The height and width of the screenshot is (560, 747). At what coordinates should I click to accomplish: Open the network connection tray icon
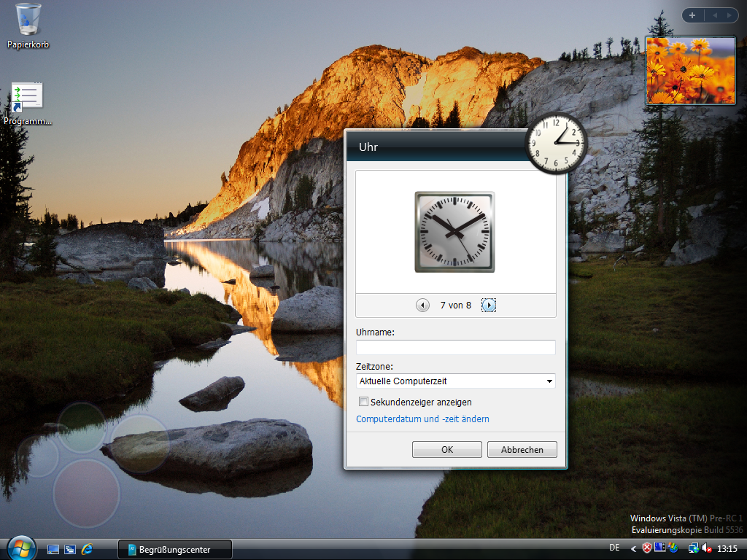[693, 548]
